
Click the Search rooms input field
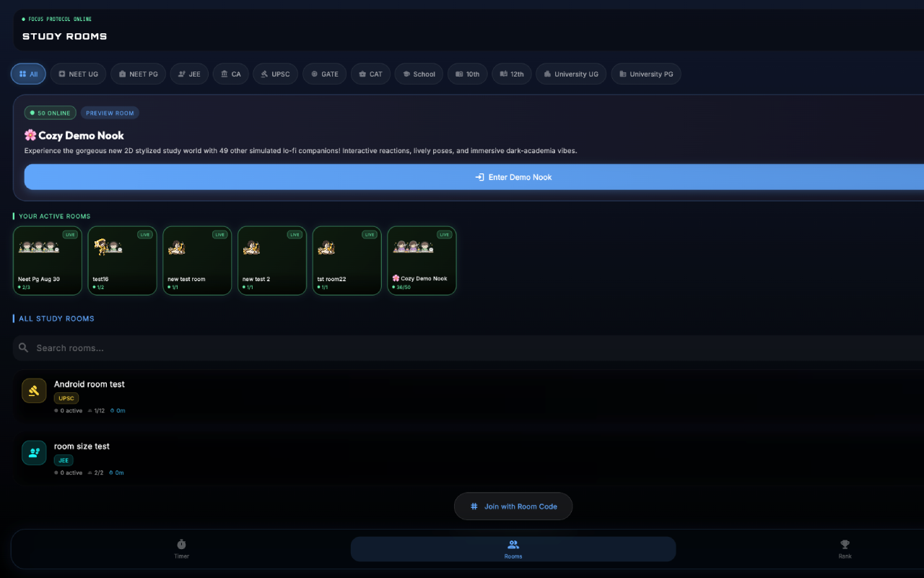tap(468, 348)
